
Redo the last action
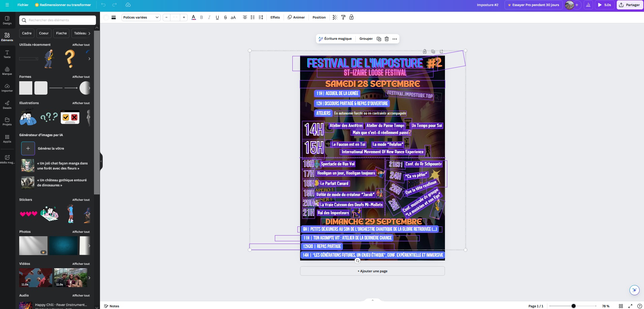coord(115,5)
